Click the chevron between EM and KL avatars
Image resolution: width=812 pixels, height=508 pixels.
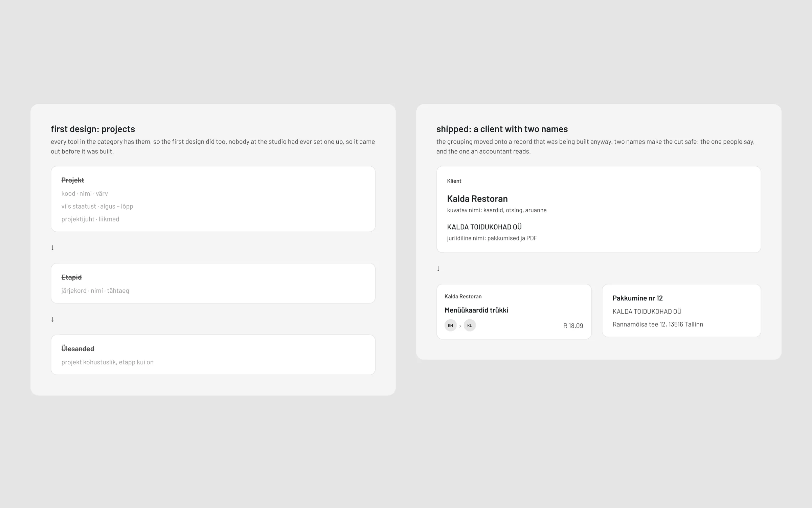coord(460,326)
